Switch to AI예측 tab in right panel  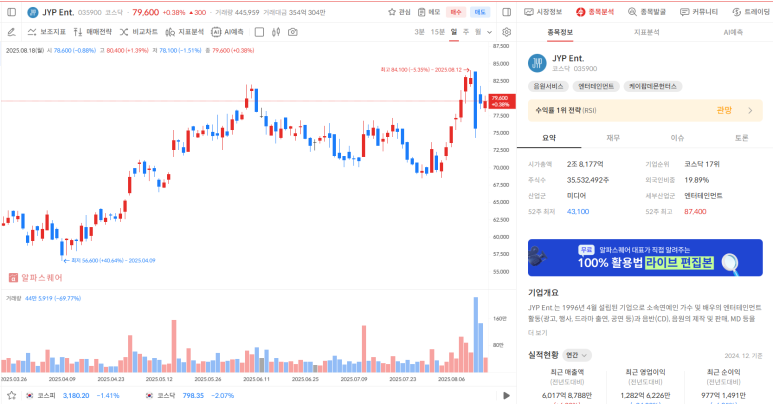pos(733,33)
